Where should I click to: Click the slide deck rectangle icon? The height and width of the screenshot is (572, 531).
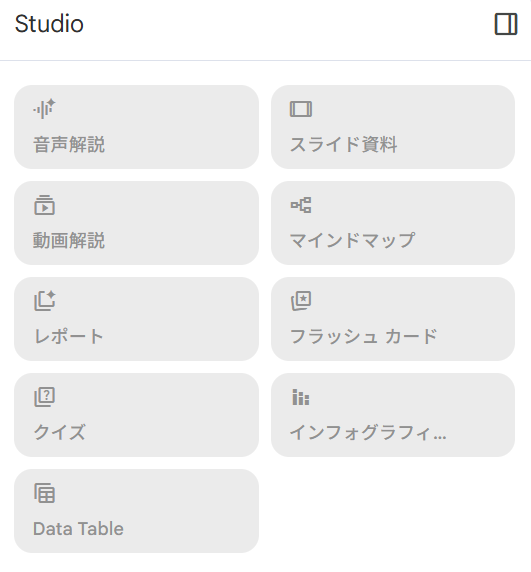tap(301, 109)
